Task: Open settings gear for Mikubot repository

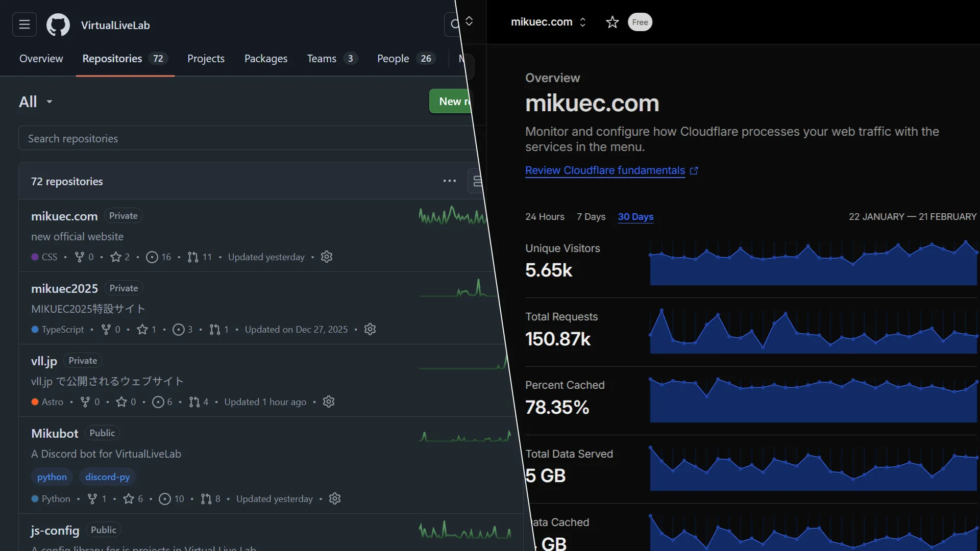Action: (x=335, y=498)
